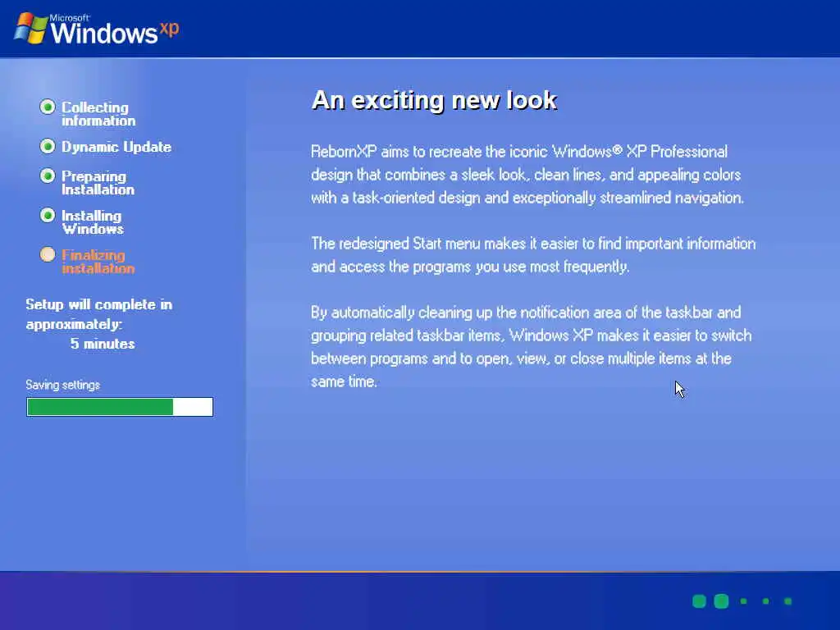Click the paragraph beginning RebornXP aims to recreate
Viewport: 840px width, 630px height.
point(527,175)
